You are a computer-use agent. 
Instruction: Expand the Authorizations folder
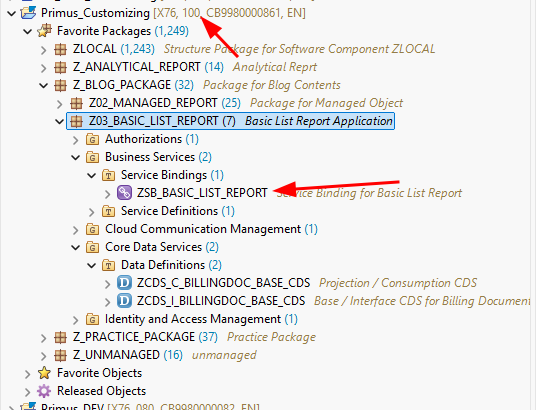[76, 140]
